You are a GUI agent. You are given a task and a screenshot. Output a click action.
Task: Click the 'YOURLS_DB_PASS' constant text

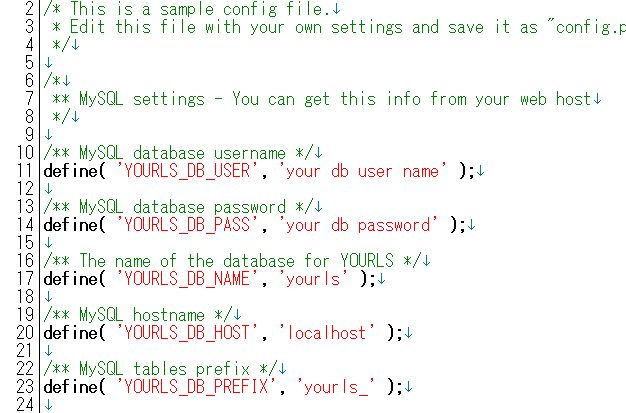(187, 225)
